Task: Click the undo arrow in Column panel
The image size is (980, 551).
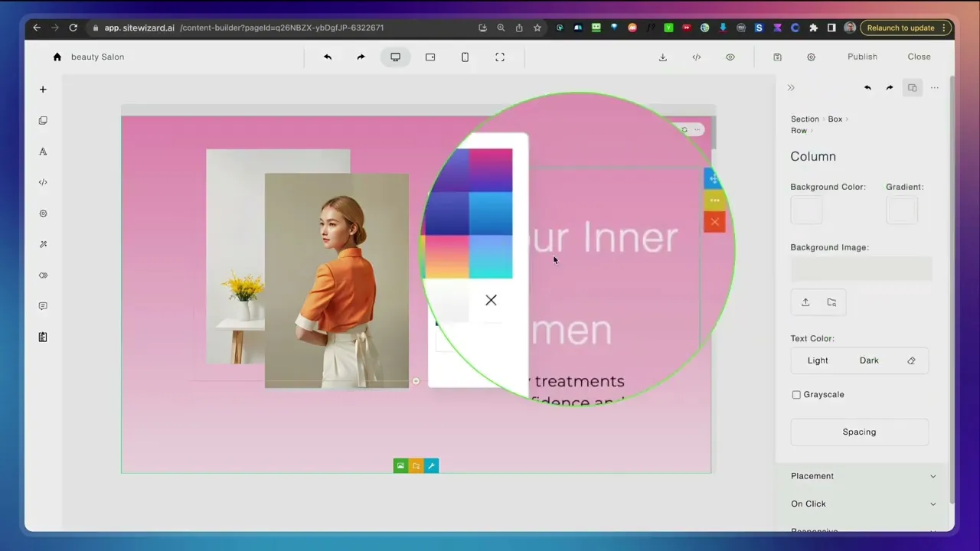Action: [x=867, y=88]
